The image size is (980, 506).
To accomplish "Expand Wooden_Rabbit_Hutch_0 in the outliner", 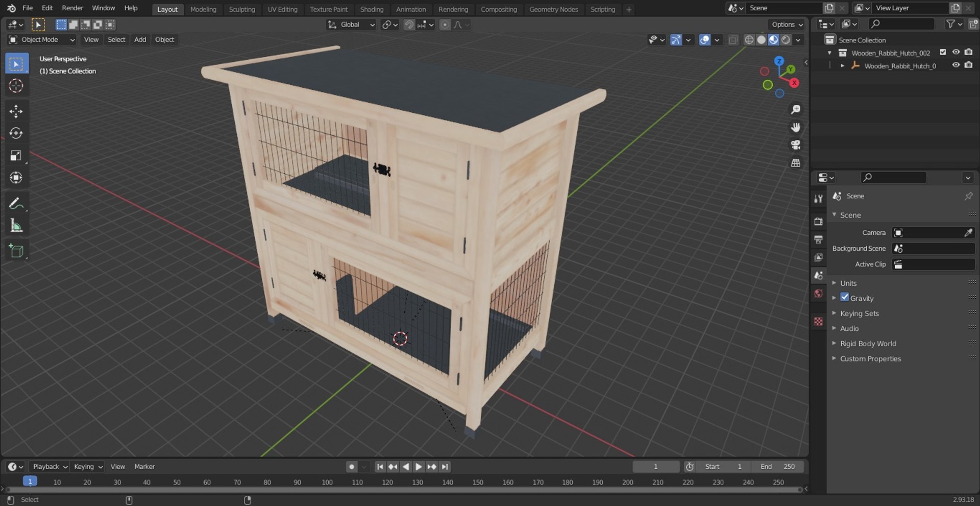I will pos(842,66).
